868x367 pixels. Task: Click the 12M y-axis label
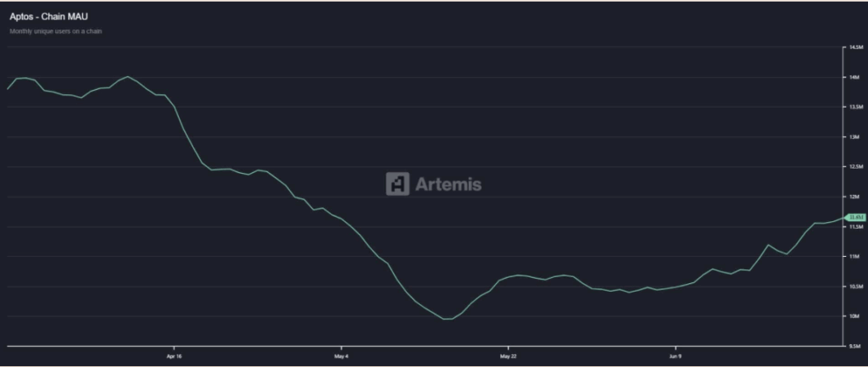pyautogui.click(x=854, y=197)
